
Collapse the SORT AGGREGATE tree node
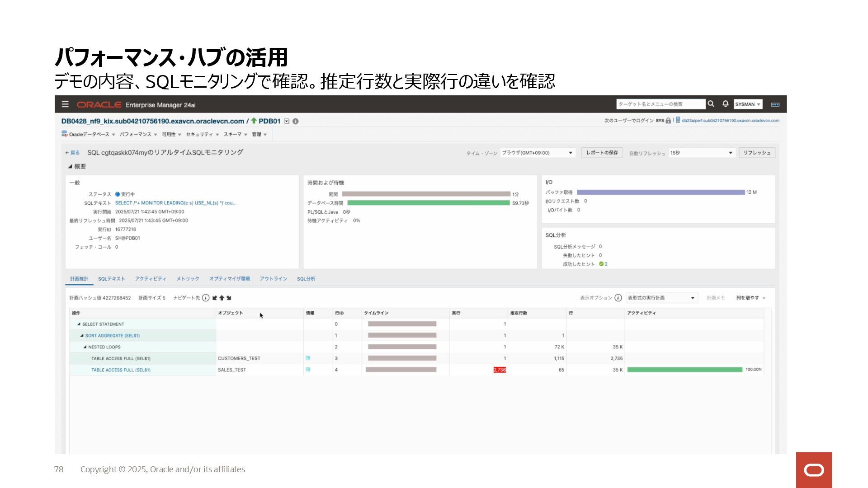tap(82, 335)
